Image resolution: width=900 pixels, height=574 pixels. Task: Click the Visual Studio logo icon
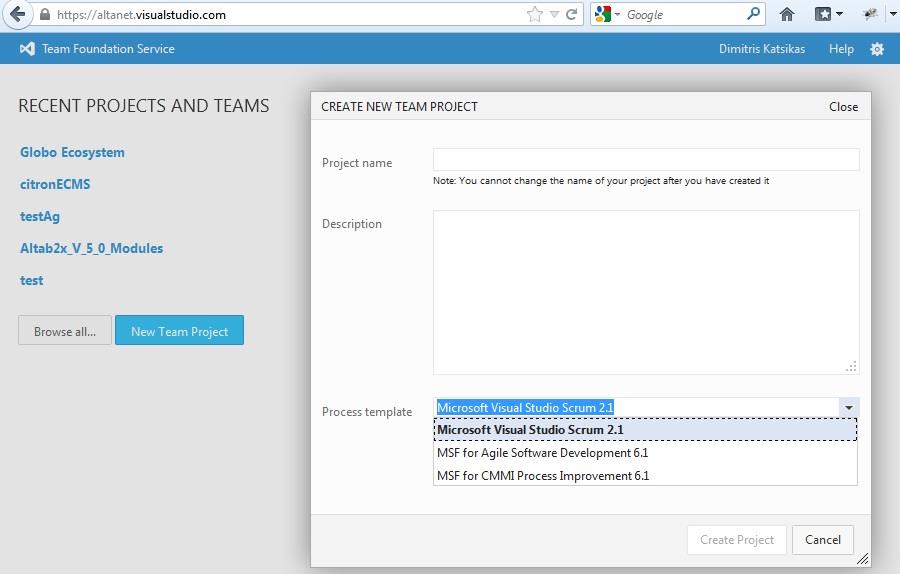pyautogui.click(x=27, y=49)
